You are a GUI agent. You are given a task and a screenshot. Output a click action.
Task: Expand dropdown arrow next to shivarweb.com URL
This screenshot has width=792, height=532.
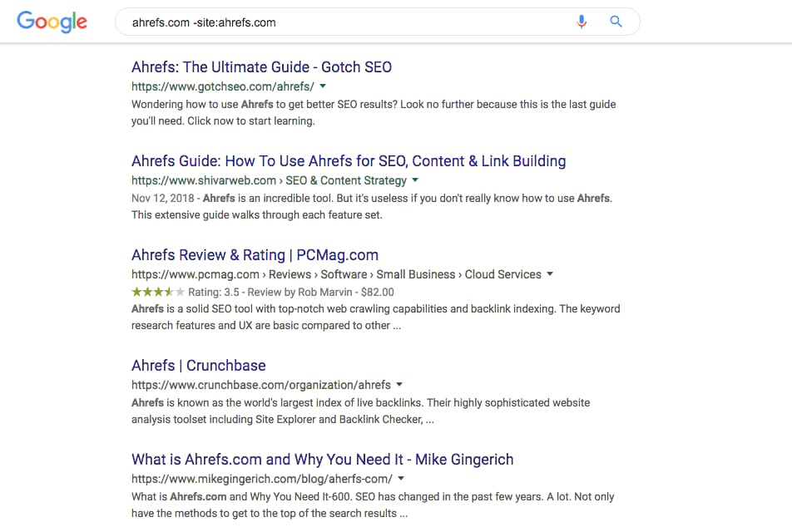[415, 180]
